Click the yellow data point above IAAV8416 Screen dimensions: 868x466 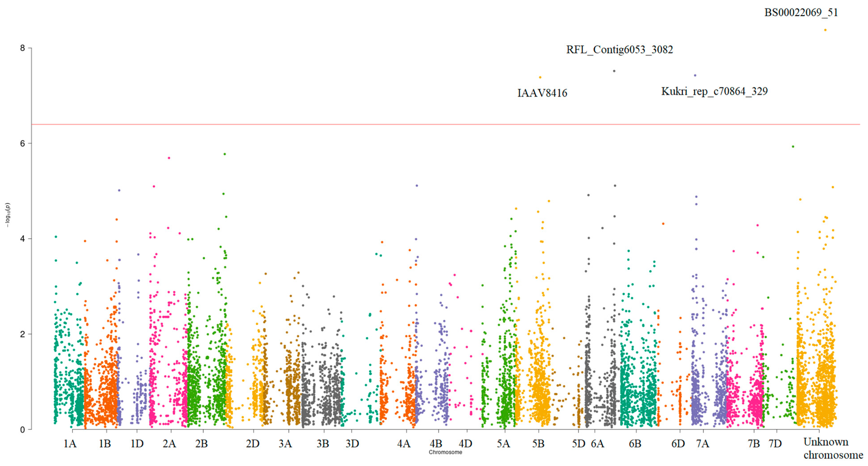pos(540,78)
